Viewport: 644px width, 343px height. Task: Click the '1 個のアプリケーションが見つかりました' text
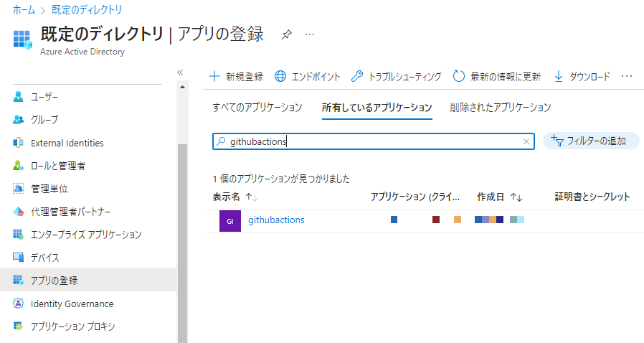pyautogui.click(x=281, y=179)
